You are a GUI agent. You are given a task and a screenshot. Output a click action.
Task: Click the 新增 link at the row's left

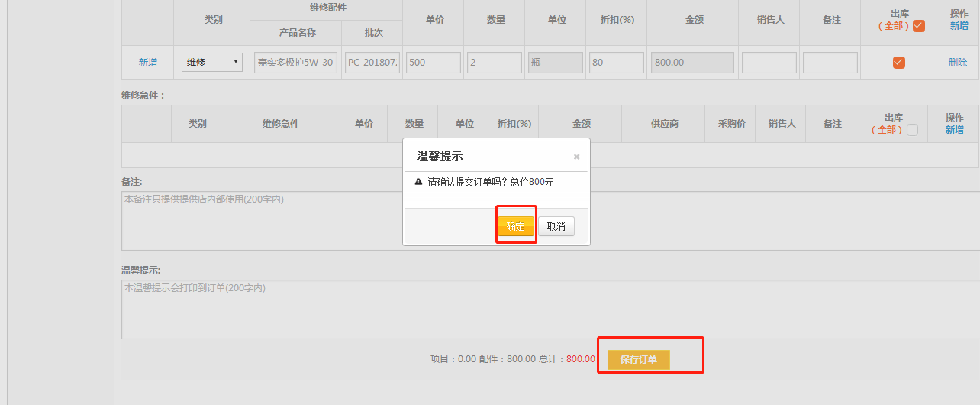point(147,63)
